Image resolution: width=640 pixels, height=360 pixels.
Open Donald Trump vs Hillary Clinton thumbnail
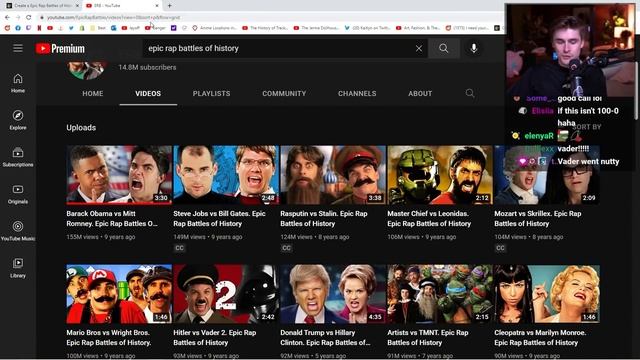(333, 294)
